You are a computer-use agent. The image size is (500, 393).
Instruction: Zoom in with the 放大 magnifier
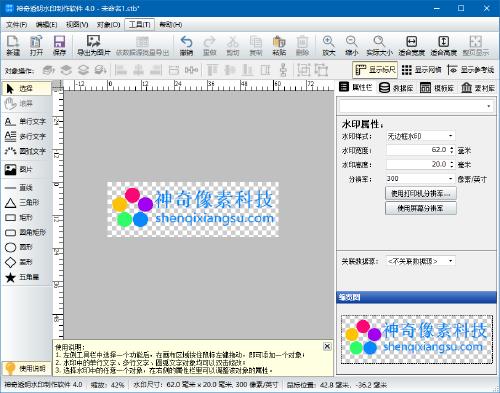pos(329,45)
